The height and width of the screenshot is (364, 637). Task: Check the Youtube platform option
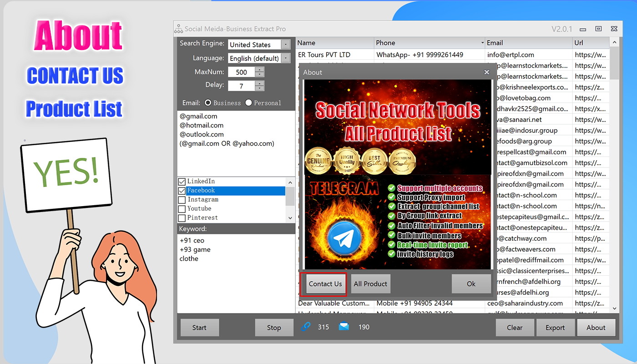182,209
